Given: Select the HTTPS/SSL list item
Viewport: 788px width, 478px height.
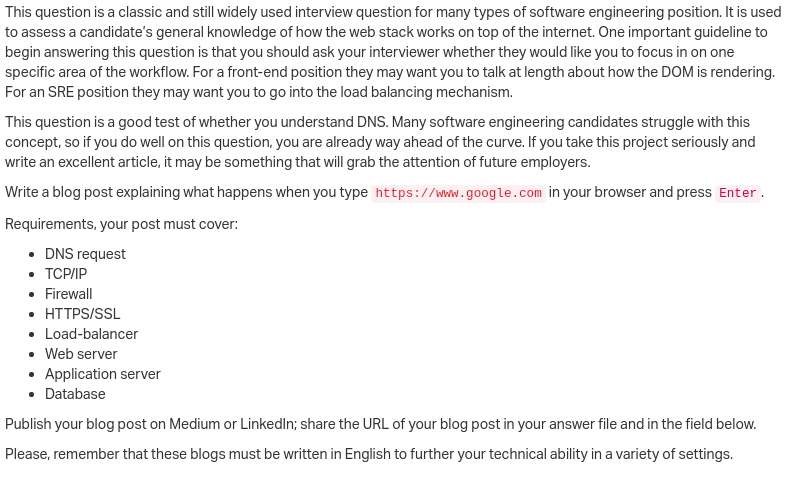Looking at the screenshot, I should (83, 314).
